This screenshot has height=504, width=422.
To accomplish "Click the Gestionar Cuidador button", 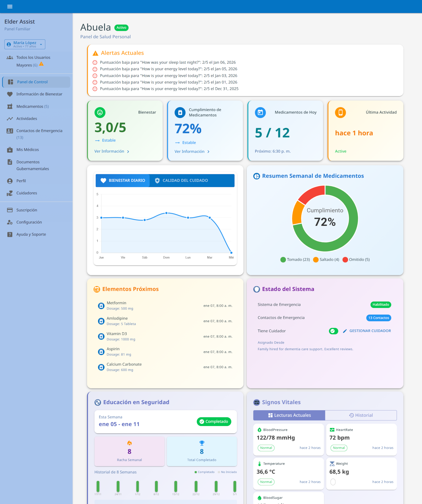I will (367, 331).
